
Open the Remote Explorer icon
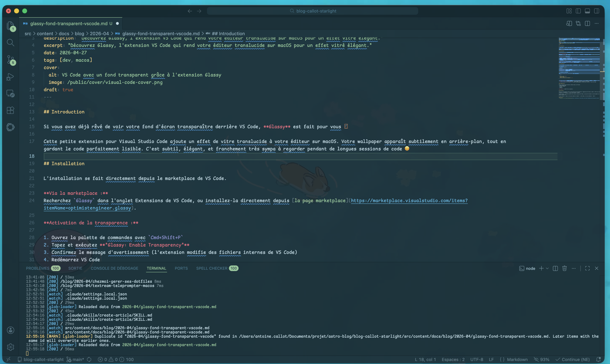pyautogui.click(x=10, y=93)
